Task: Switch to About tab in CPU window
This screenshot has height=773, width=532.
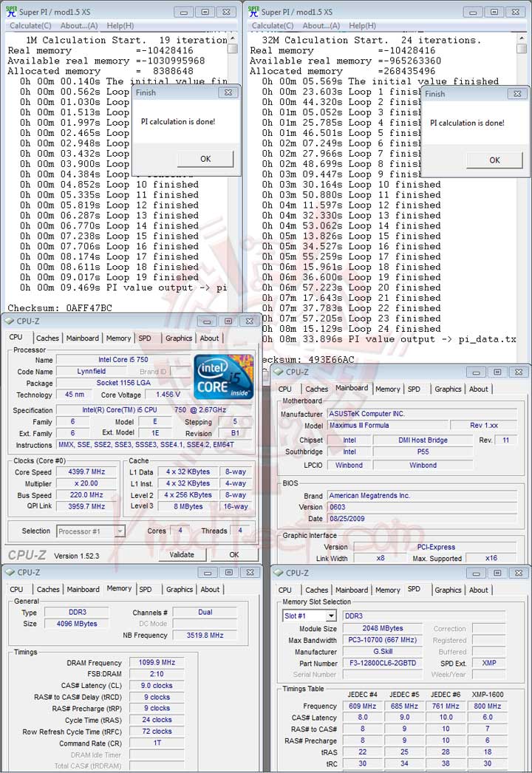Action: click(x=209, y=338)
